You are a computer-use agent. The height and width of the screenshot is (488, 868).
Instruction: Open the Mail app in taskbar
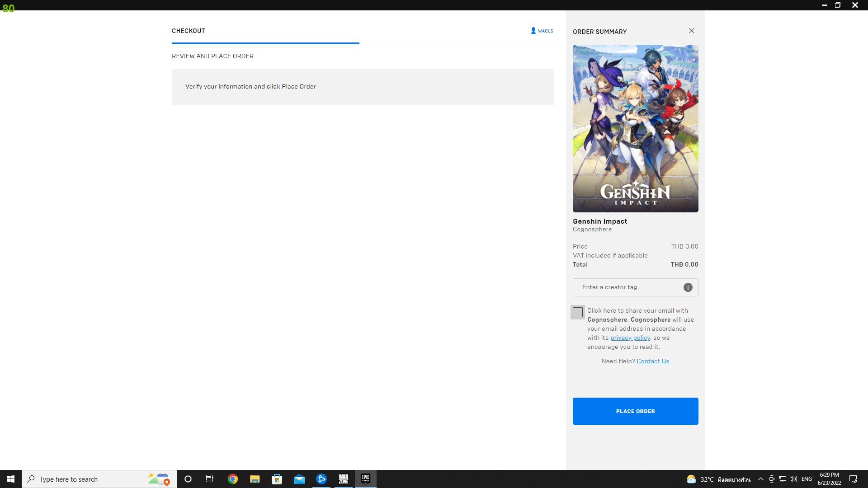coord(299,479)
